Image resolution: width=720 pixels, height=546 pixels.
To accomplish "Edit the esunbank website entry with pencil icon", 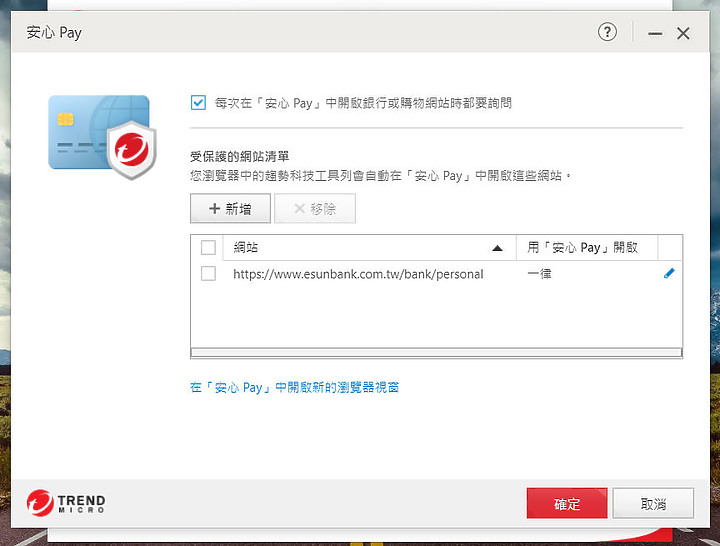I will (669, 274).
